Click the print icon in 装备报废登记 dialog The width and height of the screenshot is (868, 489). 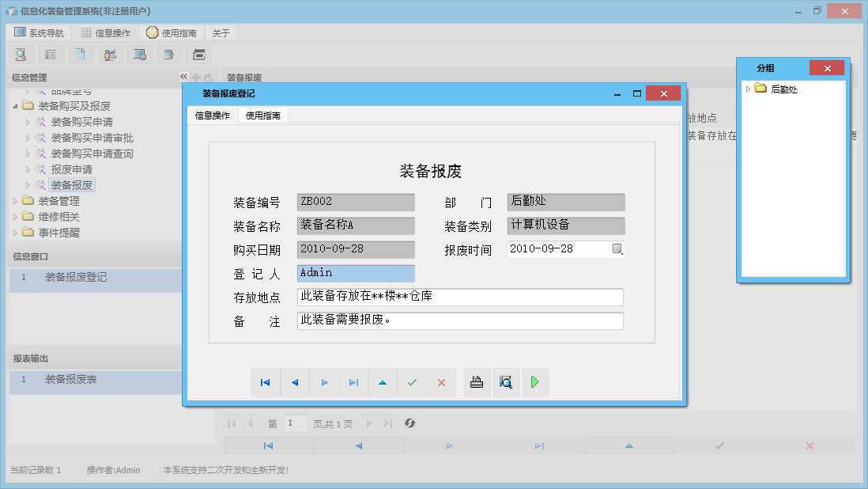[476, 382]
